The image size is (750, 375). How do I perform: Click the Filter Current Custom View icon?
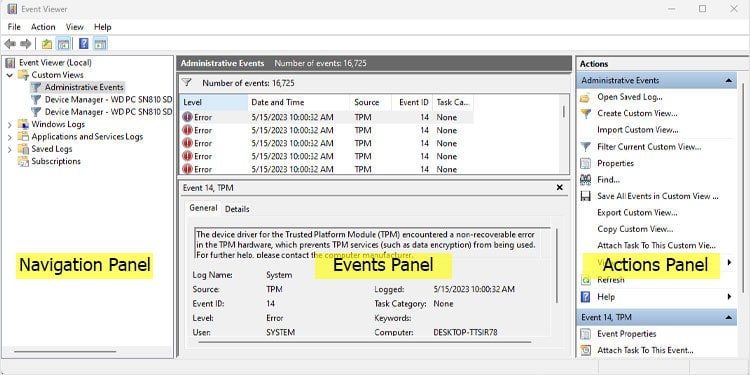(x=585, y=147)
